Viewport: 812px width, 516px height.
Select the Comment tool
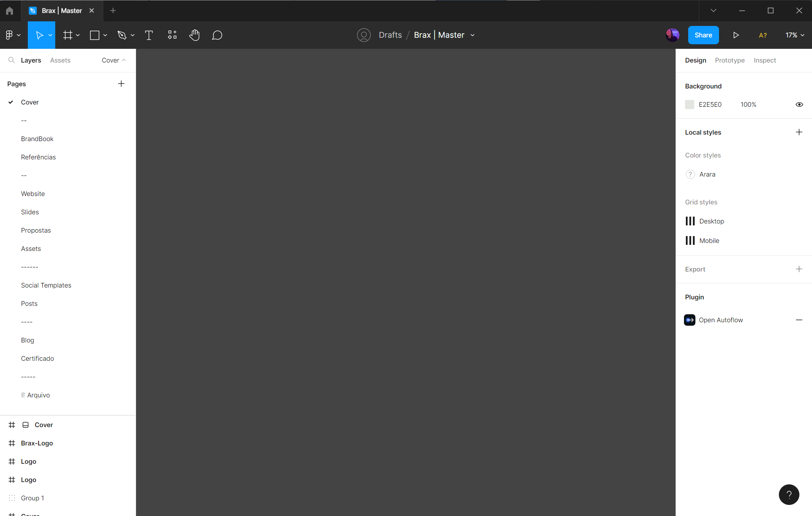point(217,35)
